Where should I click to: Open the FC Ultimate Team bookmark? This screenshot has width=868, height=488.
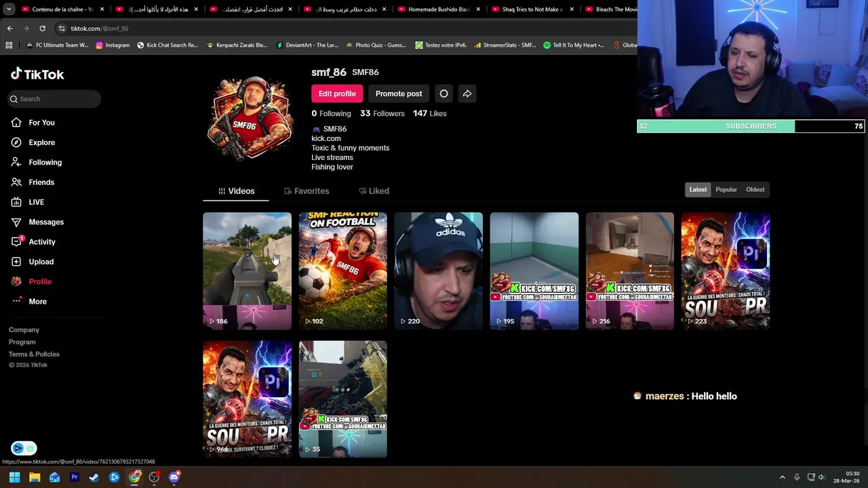pyautogui.click(x=57, y=45)
